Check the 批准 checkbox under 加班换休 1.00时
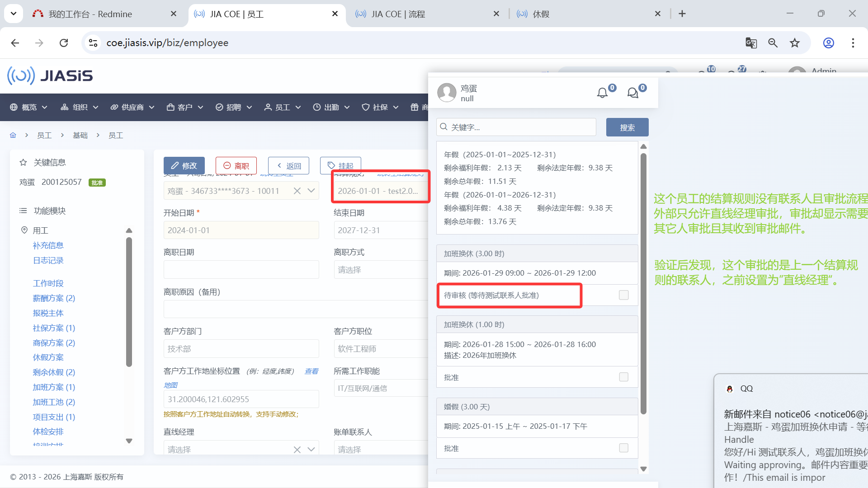 pyautogui.click(x=623, y=377)
